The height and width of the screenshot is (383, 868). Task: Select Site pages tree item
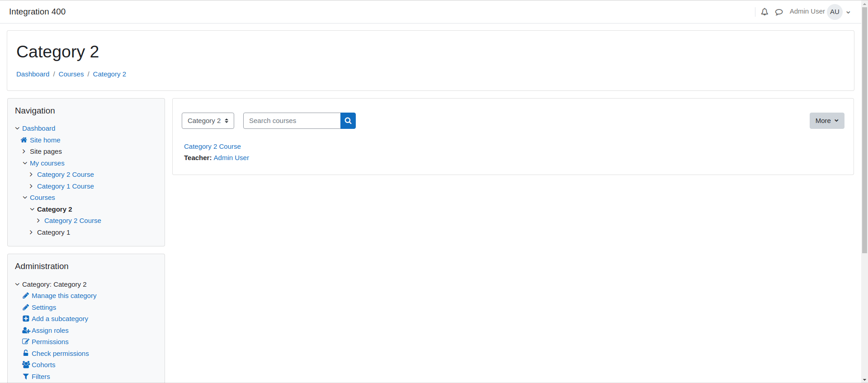46,151
